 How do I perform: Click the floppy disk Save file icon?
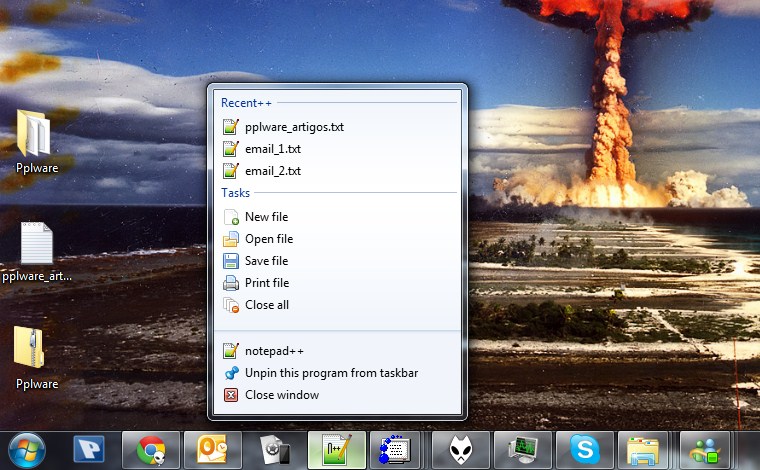tap(231, 261)
